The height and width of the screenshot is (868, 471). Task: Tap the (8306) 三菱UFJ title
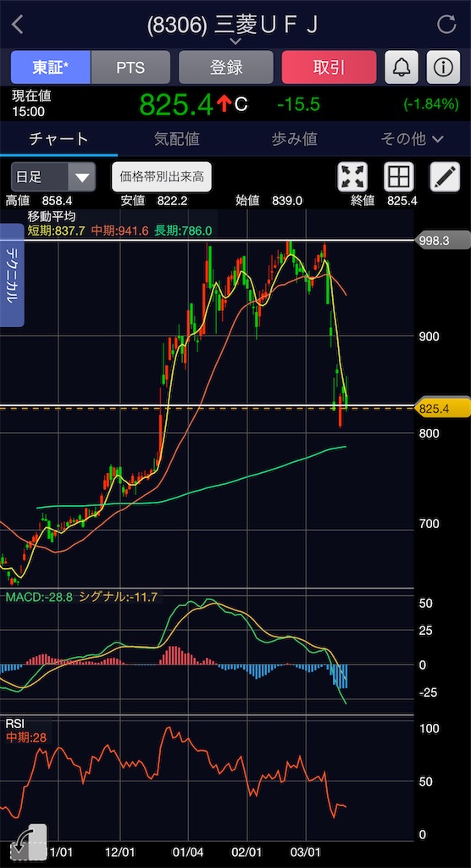click(x=233, y=25)
